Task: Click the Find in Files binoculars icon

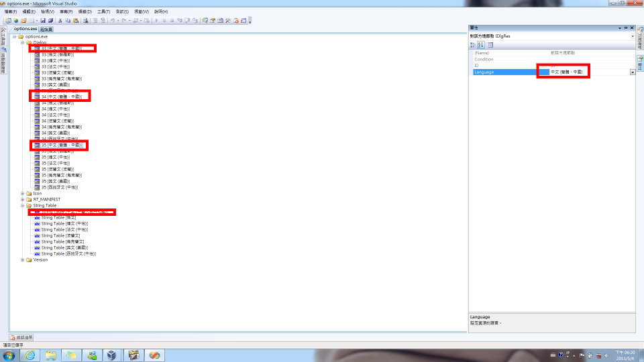Action: point(85,21)
